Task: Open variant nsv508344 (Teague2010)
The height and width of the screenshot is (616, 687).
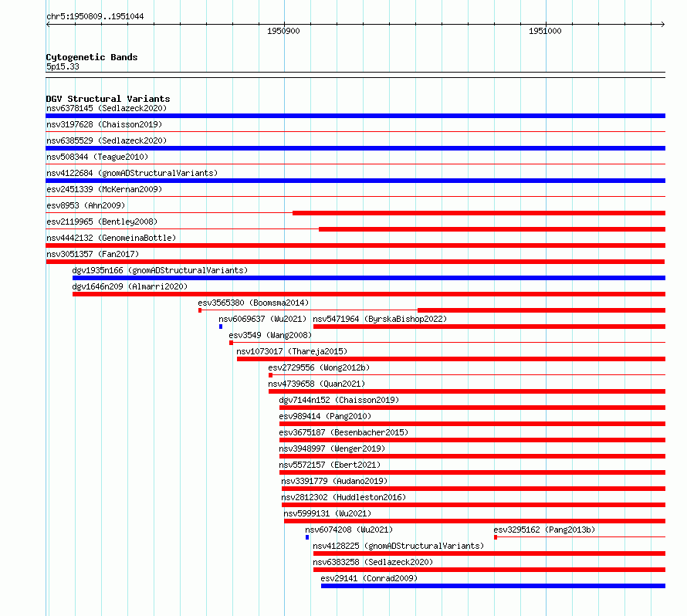Action: pos(97,157)
